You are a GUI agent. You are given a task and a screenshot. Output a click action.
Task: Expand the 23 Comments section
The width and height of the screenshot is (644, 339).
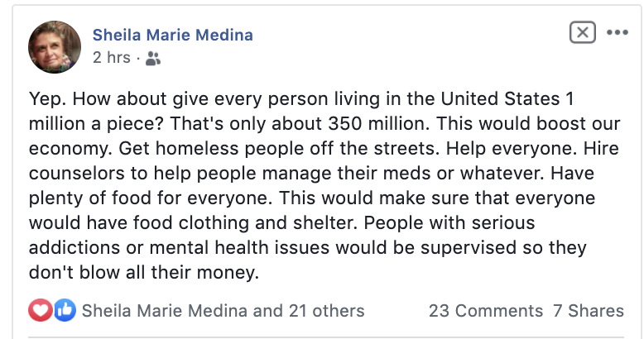coord(485,311)
